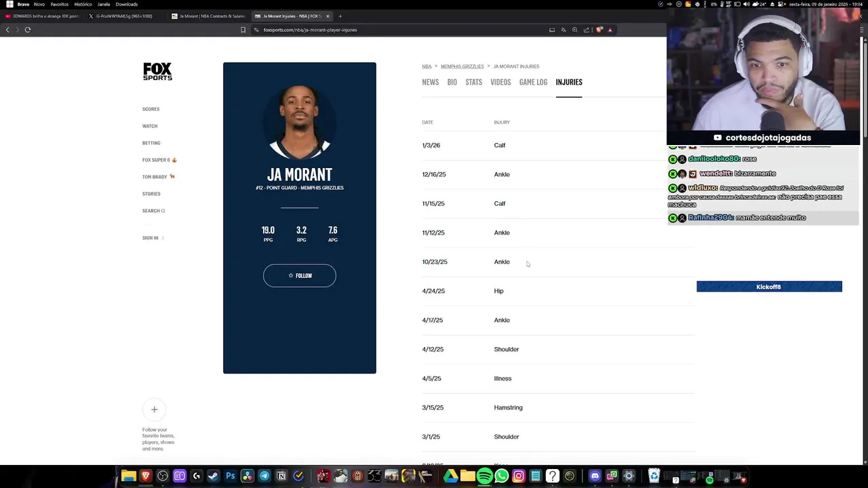This screenshot has height=488, width=868.
Task: Click the FOX Sports logo
Action: pyautogui.click(x=157, y=72)
